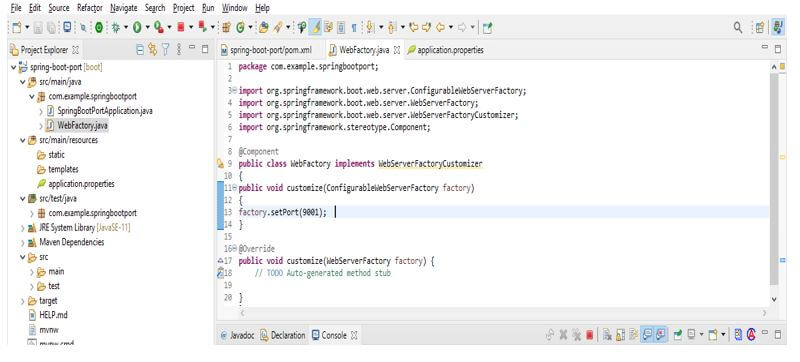The image size is (800, 362).
Task: Open the Boot Dashboard green power icon
Action: 99,28
